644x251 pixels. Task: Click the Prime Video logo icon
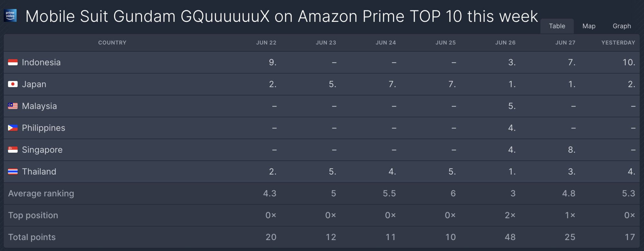click(10, 15)
